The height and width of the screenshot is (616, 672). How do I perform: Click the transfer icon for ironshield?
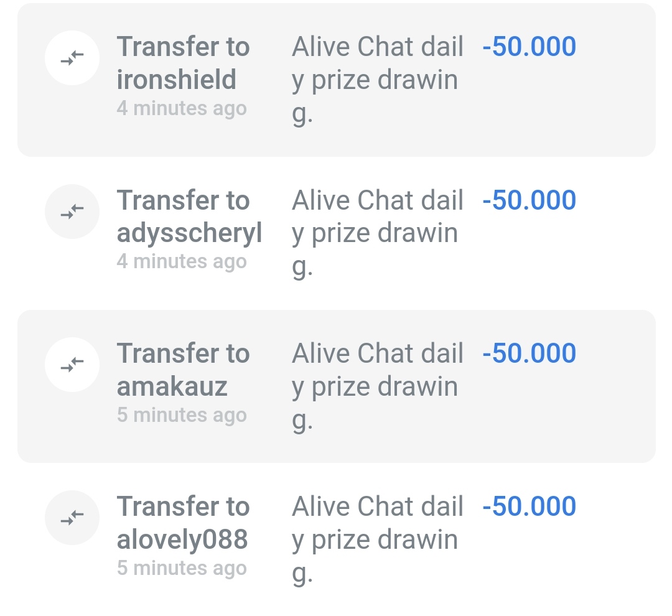tap(72, 58)
